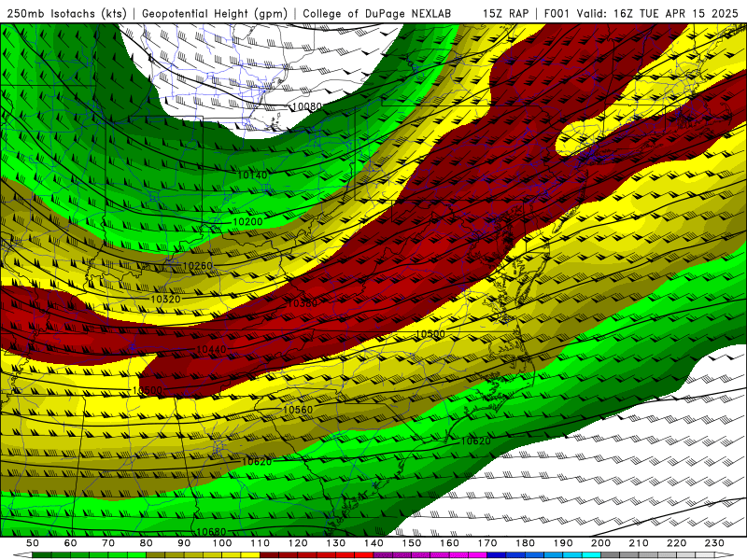Click the 10440 height contour label
The width and height of the screenshot is (747, 560).
coord(211,350)
